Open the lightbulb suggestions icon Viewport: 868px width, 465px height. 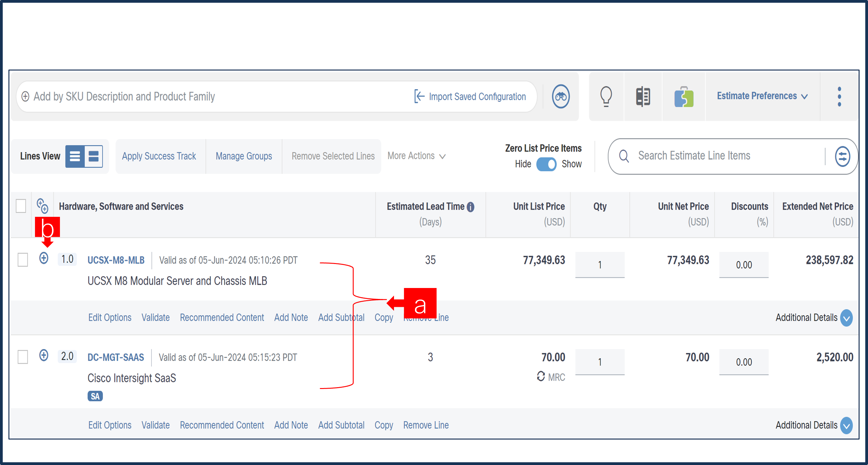click(605, 96)
